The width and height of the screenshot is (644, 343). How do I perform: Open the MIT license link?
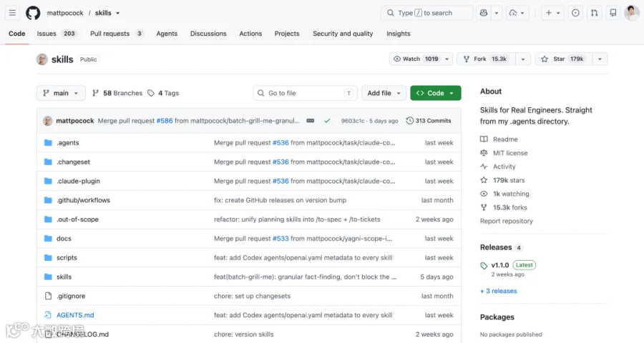[504, 153]
